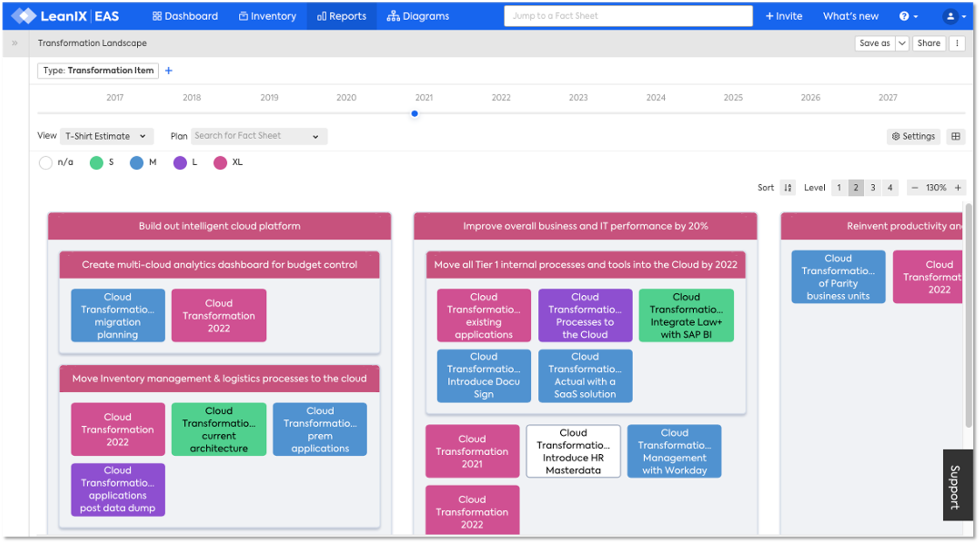Open the Diagrams tab
980x543 pixels.
click(x=418, y=16)
